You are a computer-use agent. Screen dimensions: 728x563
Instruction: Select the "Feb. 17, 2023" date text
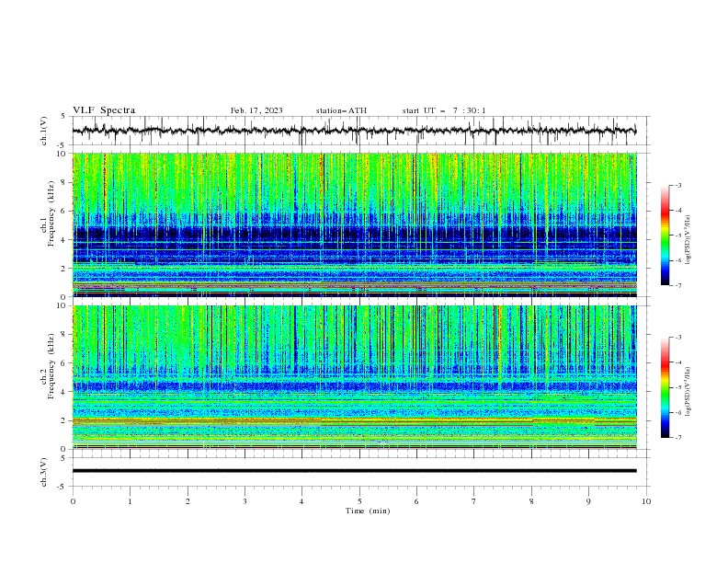pos(256,110)
